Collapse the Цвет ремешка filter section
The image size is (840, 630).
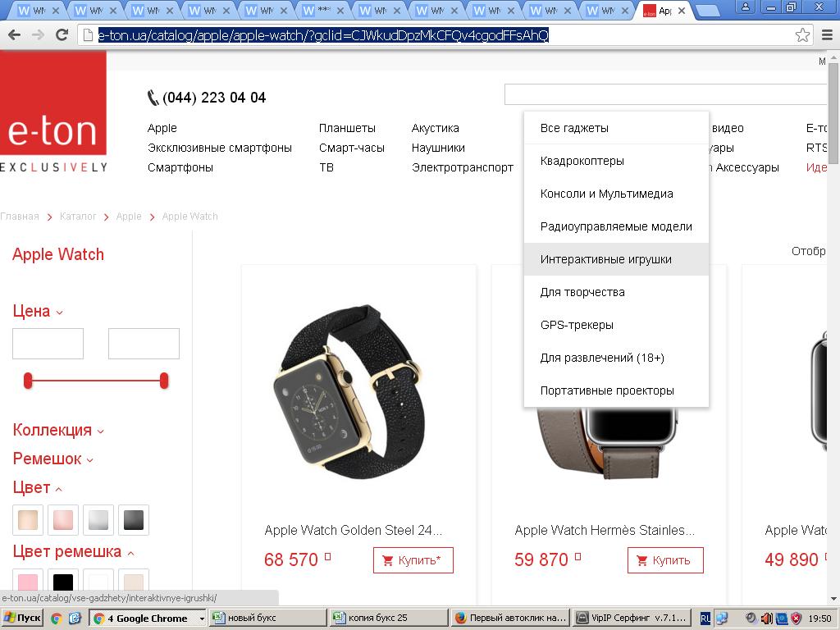(73, 552)
